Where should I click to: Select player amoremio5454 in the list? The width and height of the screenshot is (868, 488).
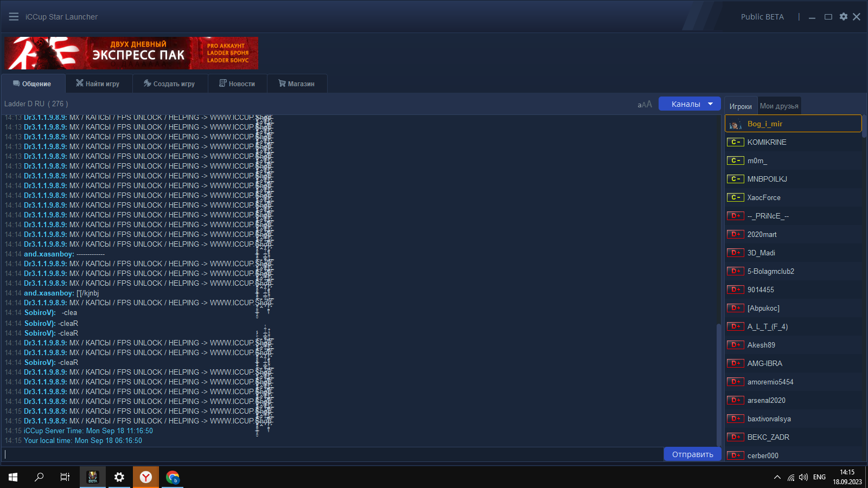[x=793, y=382]
